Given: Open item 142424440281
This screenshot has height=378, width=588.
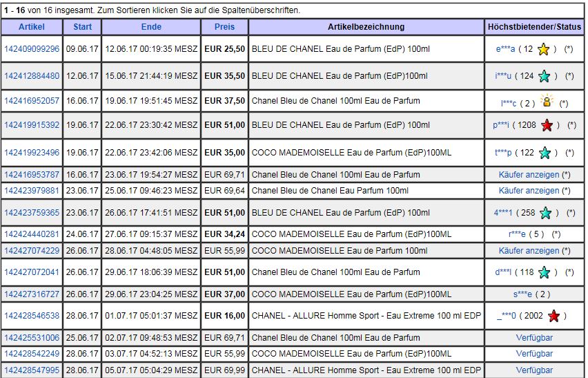Looking at the screenshot, I should [x=32, y=234].
